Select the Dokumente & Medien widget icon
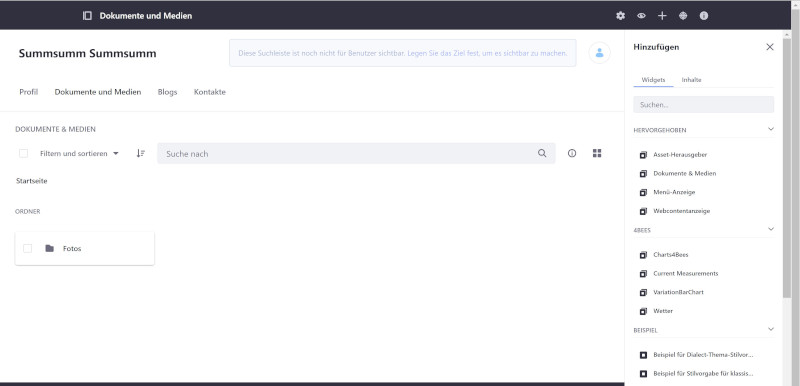Image resolution: width=800 pixels, height=386 pixels. coord(643,173)
